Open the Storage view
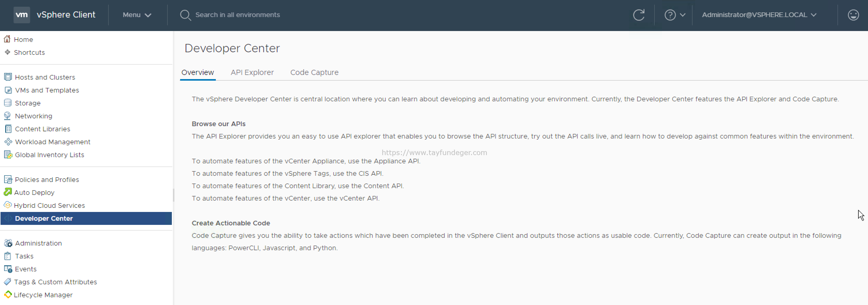The image size is (868, 305). [28, 103]
